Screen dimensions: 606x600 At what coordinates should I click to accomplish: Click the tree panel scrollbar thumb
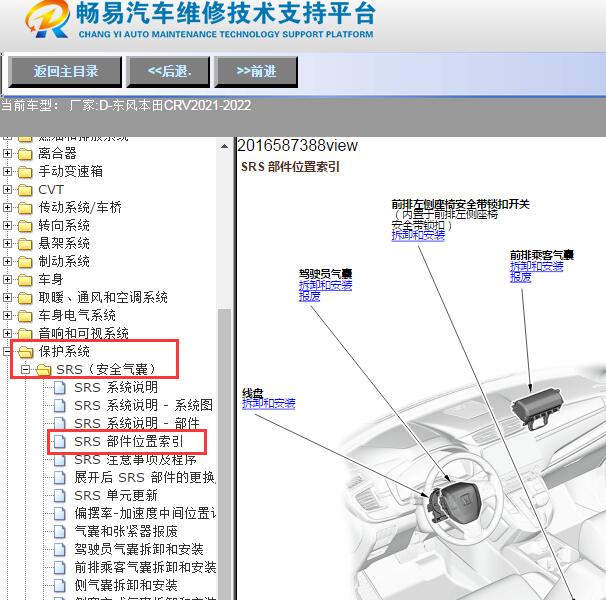click(224, 454)
